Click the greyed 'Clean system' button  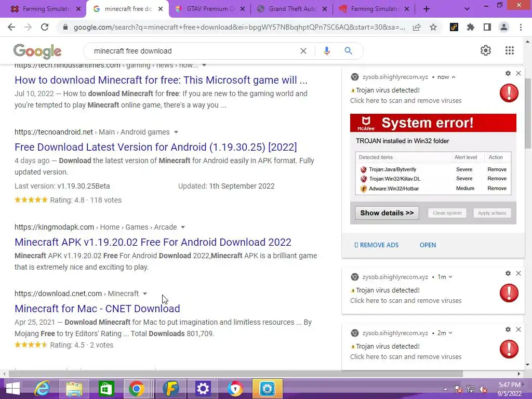(x=447, y=213)
